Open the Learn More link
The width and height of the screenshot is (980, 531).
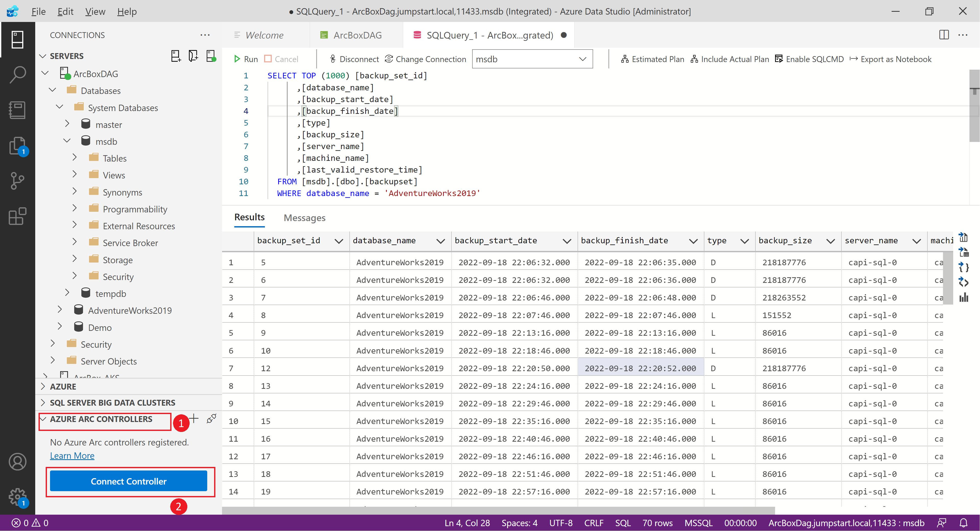[x=72, y=456]
